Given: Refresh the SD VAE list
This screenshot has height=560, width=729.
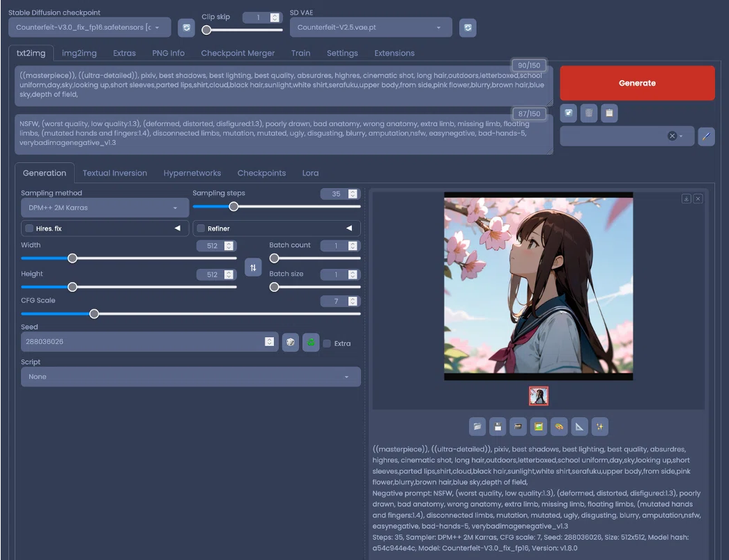Looking at the screenshot, I should point(468,27).
